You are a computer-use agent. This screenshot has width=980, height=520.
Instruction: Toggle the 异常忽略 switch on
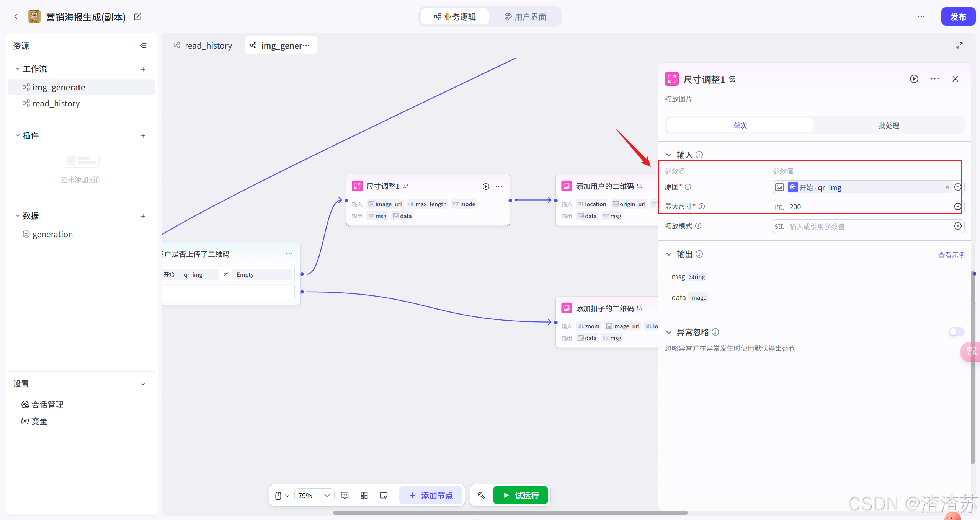pyautogui.click(x=956, y=332)
